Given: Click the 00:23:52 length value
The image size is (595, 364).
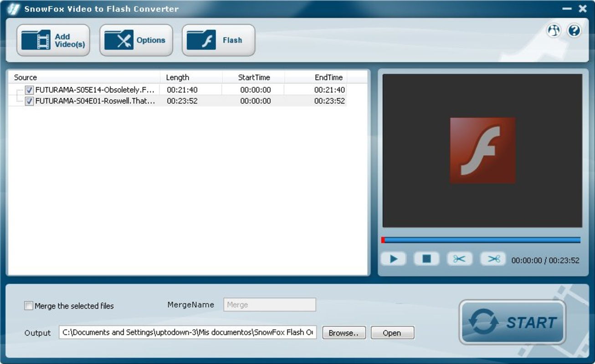Looking at the screenshot, I should pos(182,101).
